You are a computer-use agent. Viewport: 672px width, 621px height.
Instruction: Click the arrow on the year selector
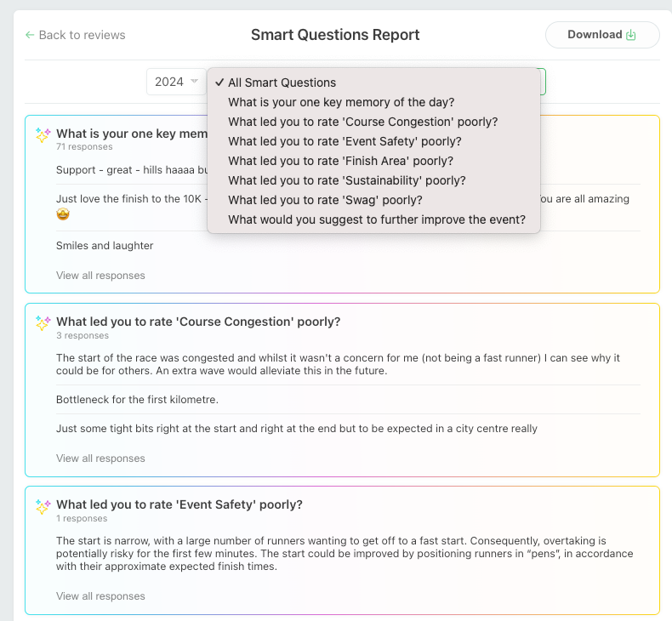point(194,81)
